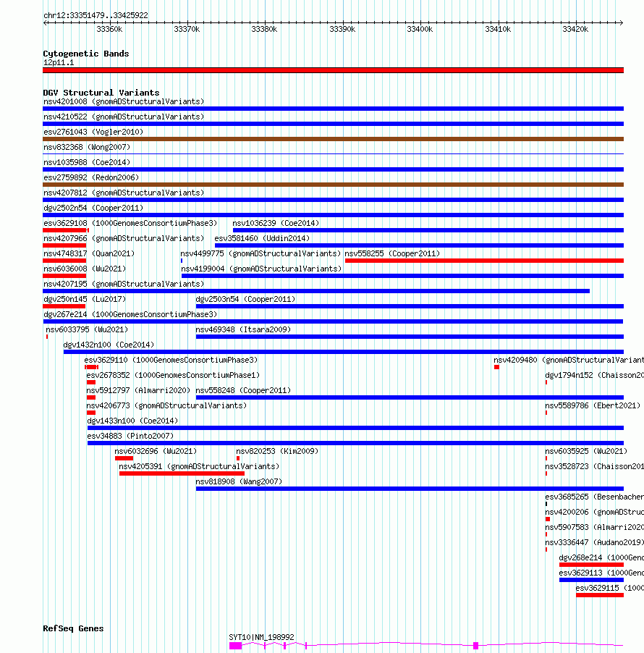Select esv3629115 variant label
Image resolution: width=644 pixels, height=653 pixels.
click(610, 588)
